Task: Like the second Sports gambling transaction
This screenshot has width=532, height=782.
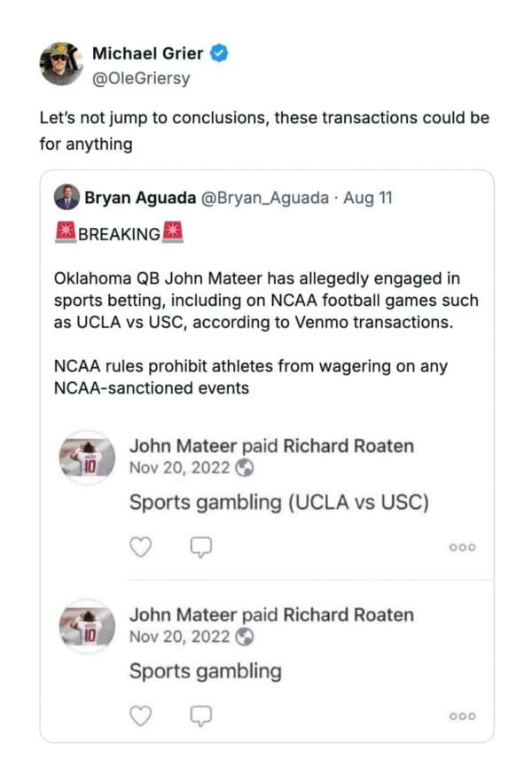Action: tap(141, 716)
